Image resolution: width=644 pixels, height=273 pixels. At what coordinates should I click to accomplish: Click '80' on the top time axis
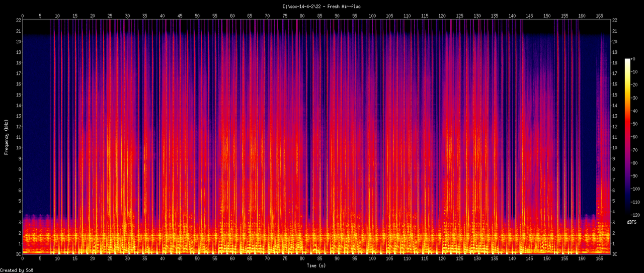click(x=302, y=16)
